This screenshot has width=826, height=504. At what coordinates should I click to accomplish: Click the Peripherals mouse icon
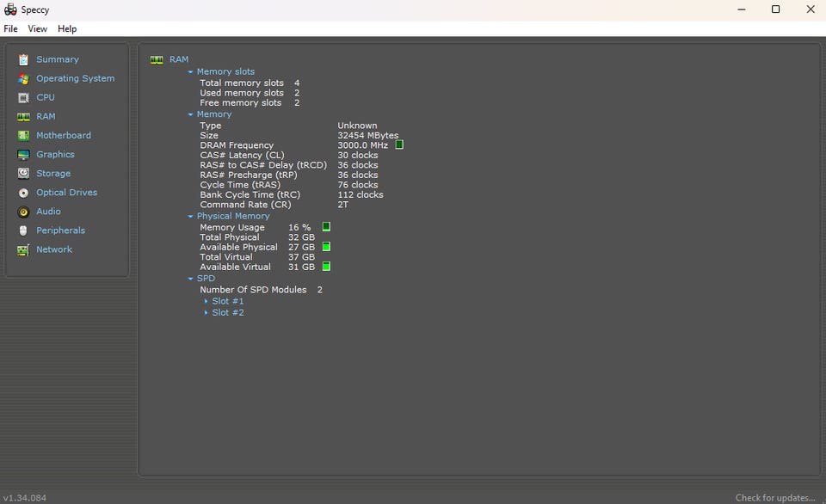click(23, 230)
